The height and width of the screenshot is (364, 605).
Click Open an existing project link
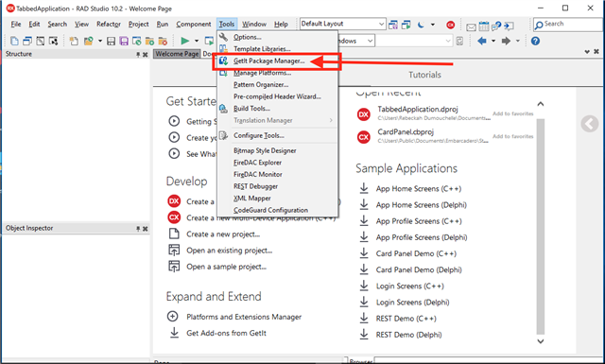(x=229, y=251)
